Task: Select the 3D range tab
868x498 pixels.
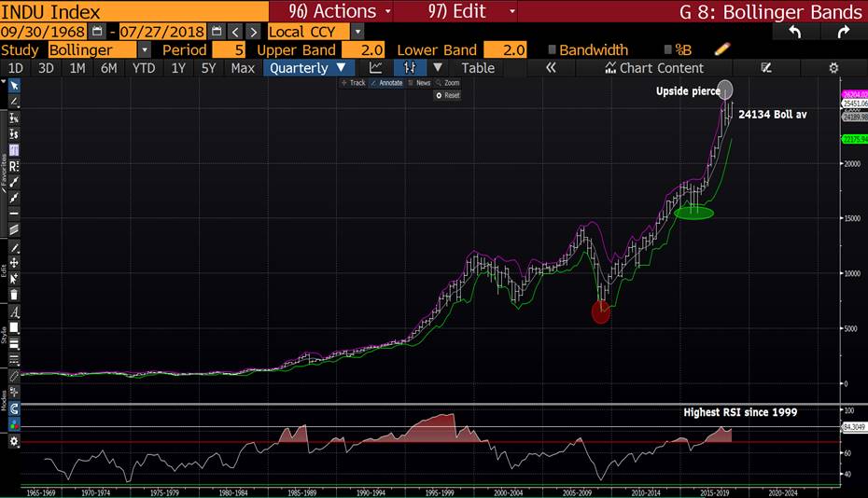Action: 46,67
